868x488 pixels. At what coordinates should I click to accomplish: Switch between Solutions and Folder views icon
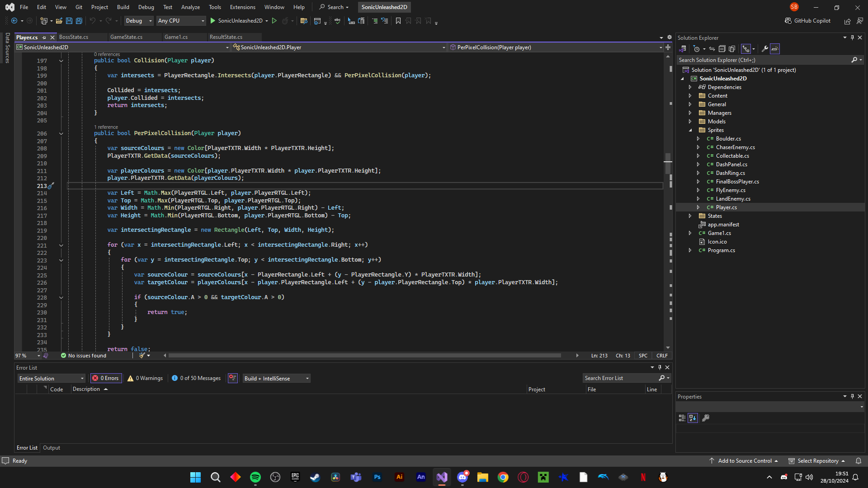683,49
